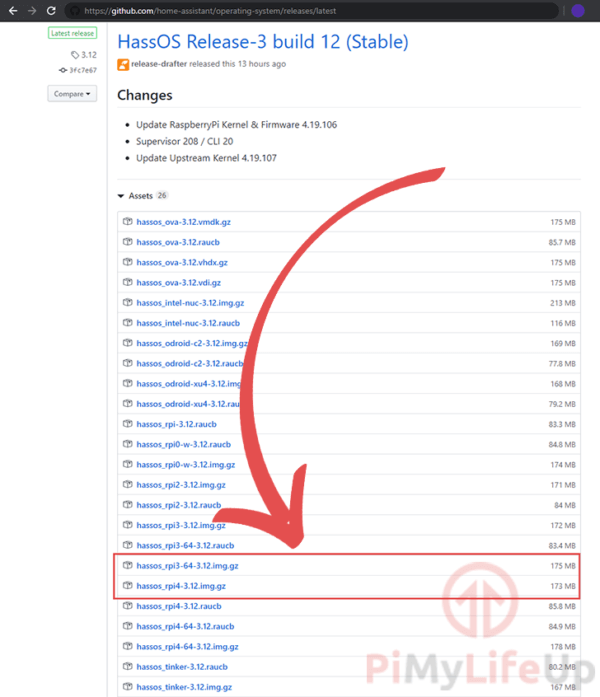The width and height of the screenshot is (600, 697).
Task: Click the package icon beside hassos_ova-3.12.vmdk.gz
Action: (128, 222)
